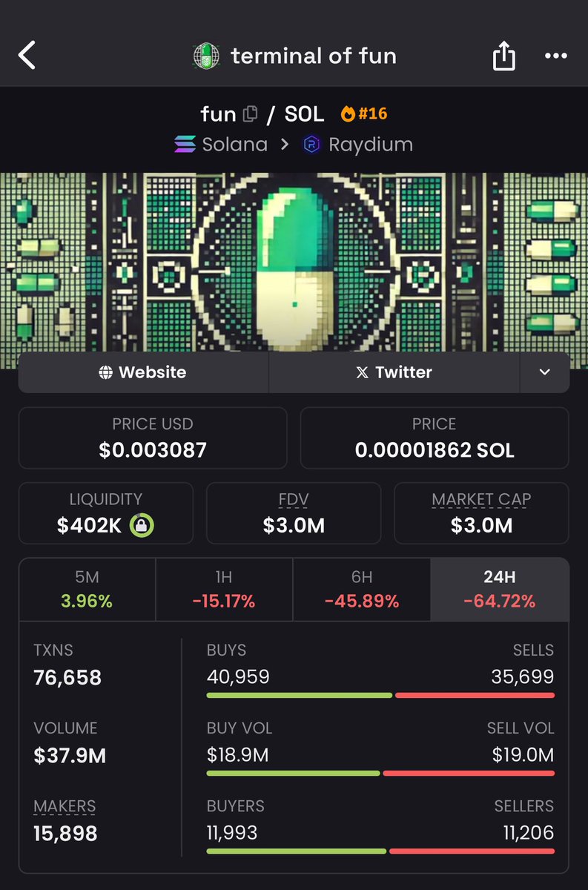Copy the fun token address icon
This screenshot has width=588, height=890.
pos(250,113)
